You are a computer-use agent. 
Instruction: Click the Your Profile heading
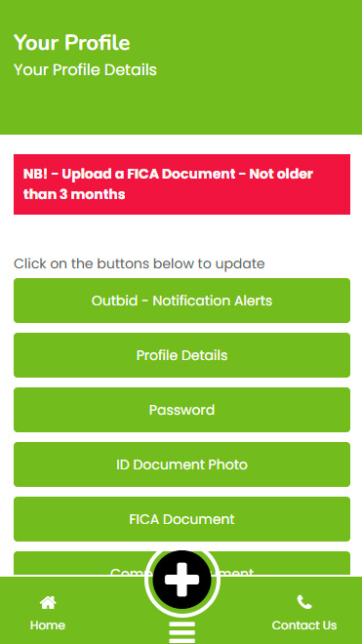[x=72, y=43]
